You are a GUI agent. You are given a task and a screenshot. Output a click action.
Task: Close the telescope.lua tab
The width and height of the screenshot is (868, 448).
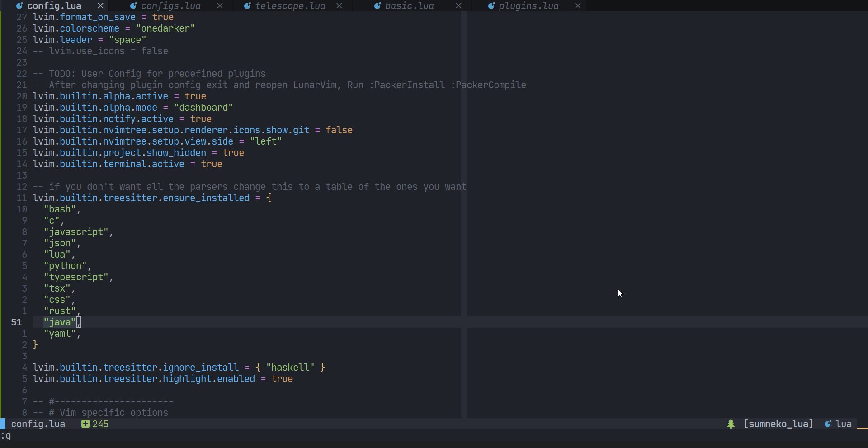(339, 6)
